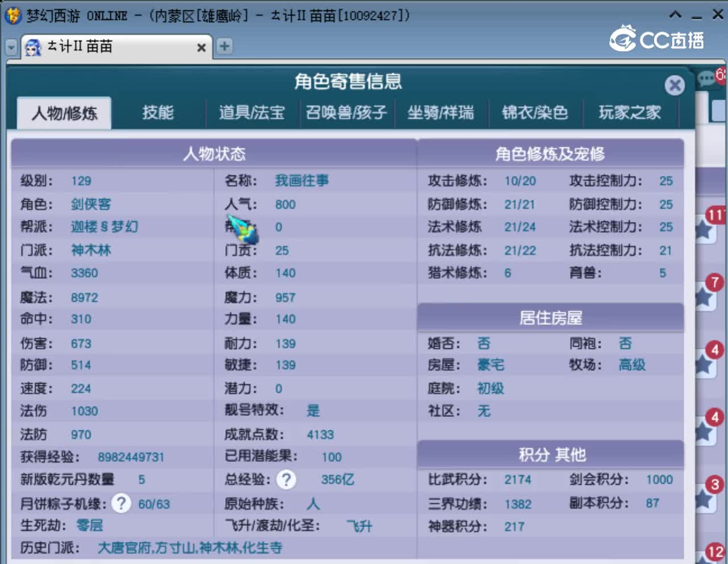Click the 总经验 value 356亿
Image resolution: width=728 pixels, height=564 pixels.
pos(337,480)
